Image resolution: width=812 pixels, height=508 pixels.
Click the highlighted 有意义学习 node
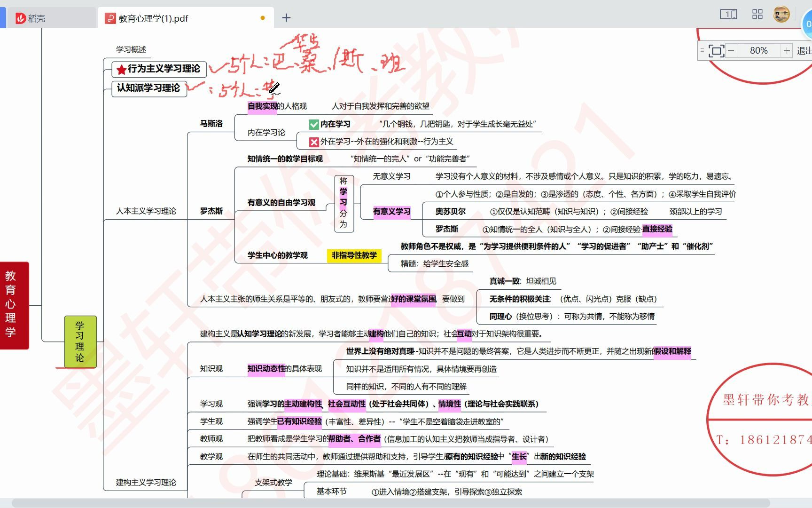tap(392, 212)
